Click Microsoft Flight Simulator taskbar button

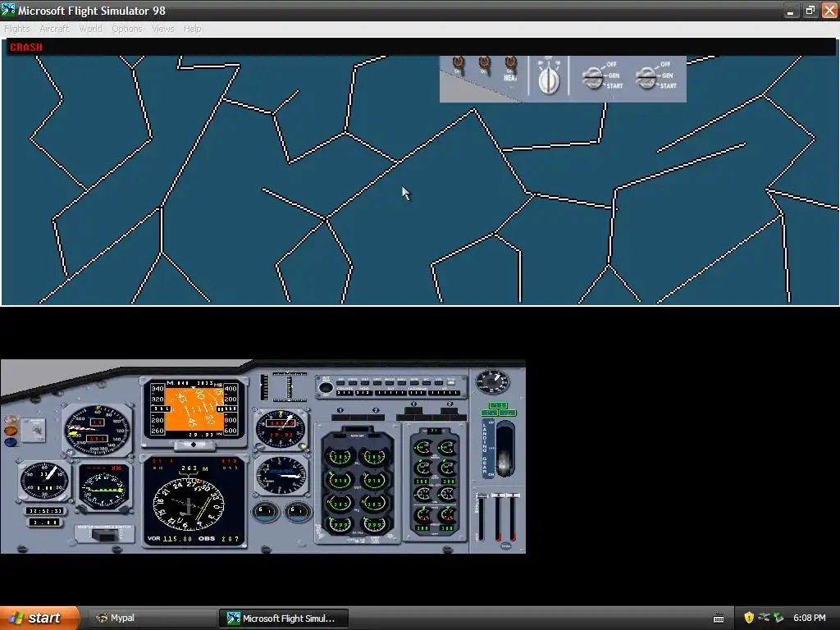[283, 618]
